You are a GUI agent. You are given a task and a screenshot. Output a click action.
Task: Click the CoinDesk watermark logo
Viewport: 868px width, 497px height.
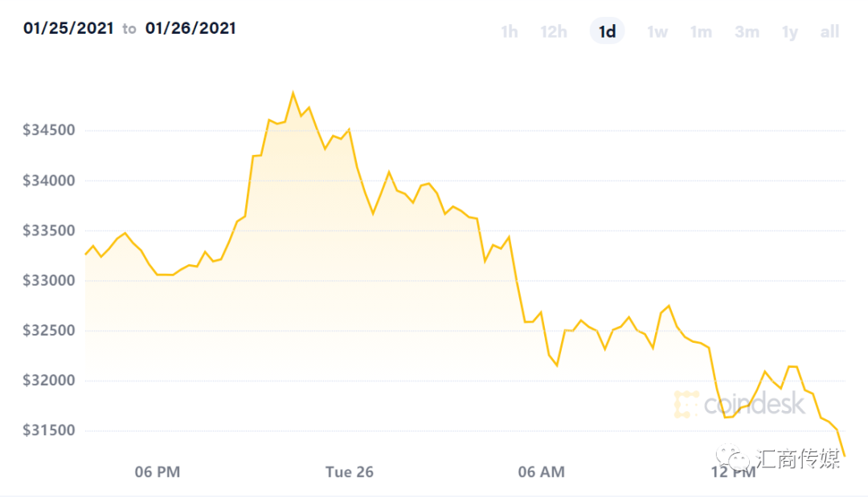point(739,404)
